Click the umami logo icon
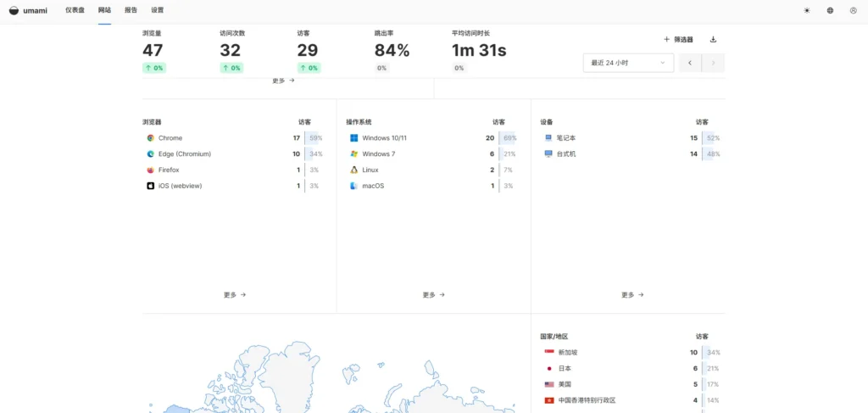 point(14,10)
